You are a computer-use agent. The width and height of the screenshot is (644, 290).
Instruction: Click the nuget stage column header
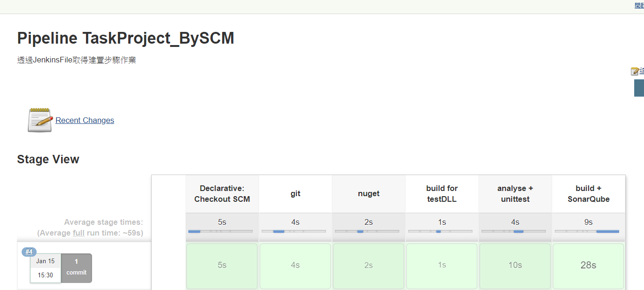pos(369,193)
